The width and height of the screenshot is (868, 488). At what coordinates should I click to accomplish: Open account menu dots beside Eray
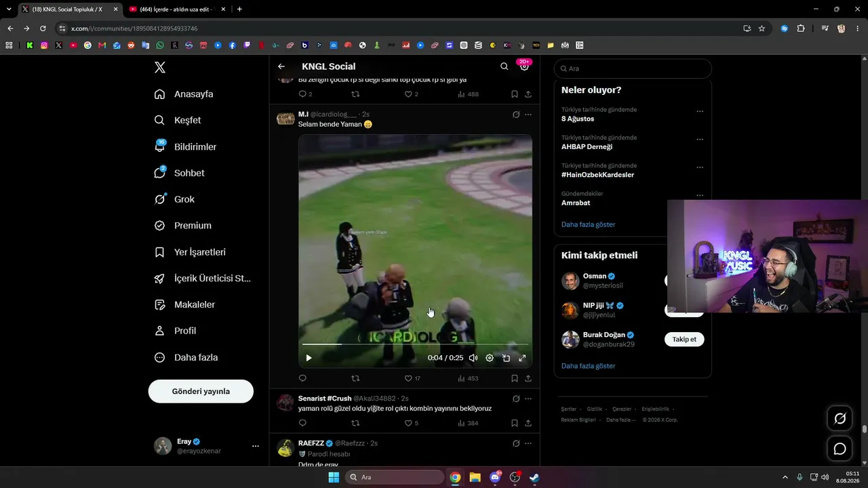[x=256, y=446]
